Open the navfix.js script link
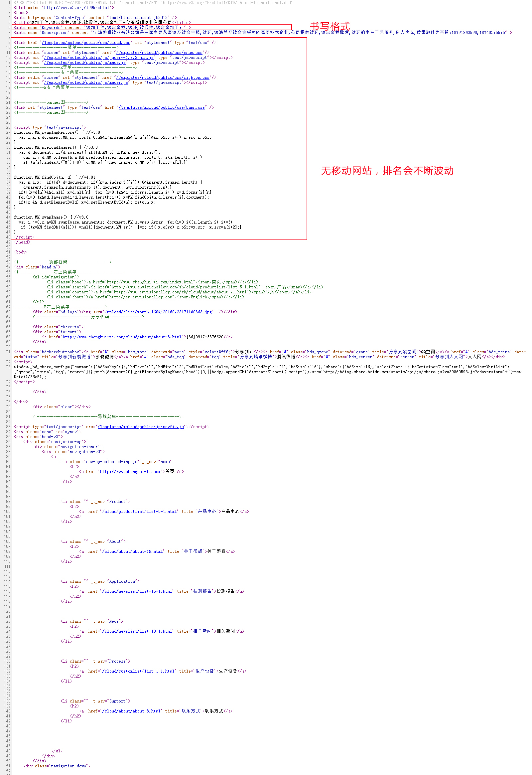This screenshot has width=532, height=775. (140, 427)
